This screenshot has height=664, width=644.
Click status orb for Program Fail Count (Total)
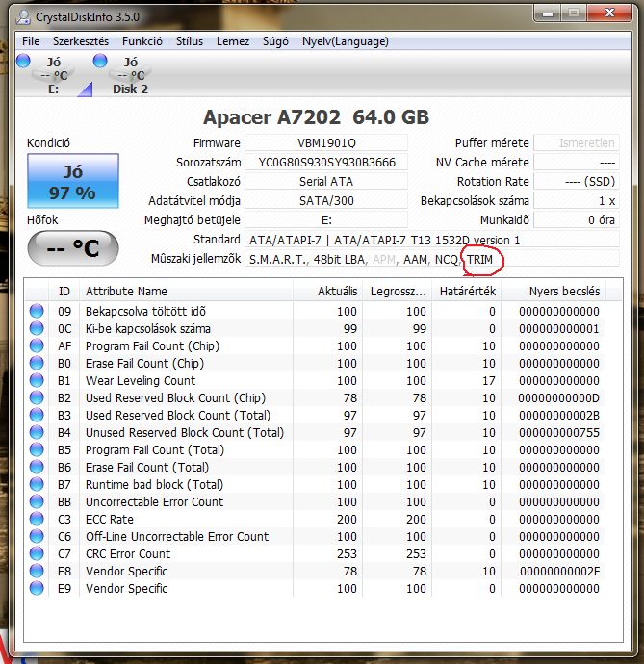pos(37,449)
